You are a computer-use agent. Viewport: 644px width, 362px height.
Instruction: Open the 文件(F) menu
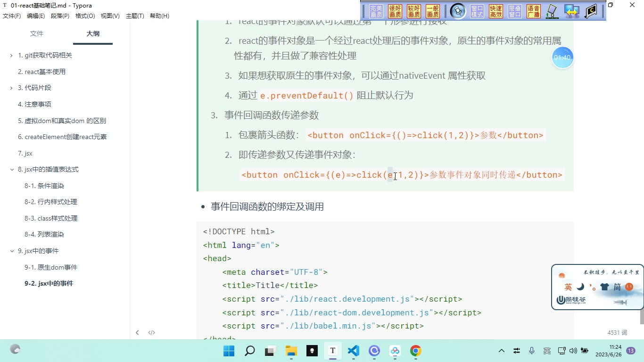pyautogui.click(x=12, y=16)
